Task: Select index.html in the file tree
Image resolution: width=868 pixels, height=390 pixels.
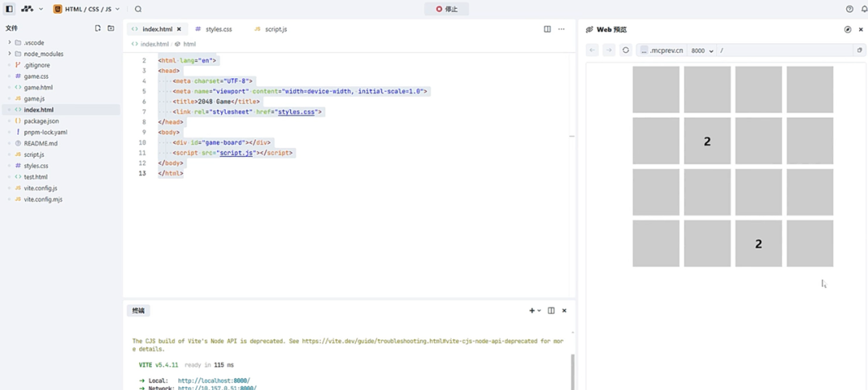Action: (61, 109)
